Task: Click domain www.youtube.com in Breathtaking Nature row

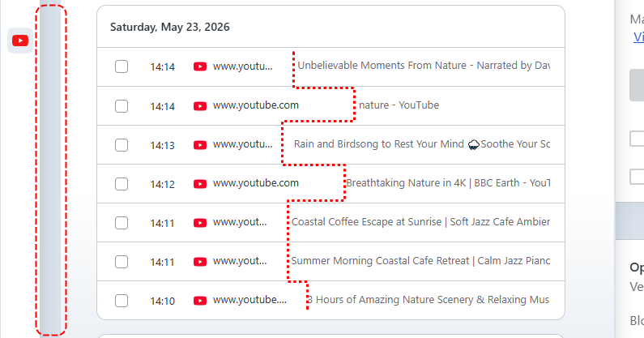Action: [x=256, y=183]
